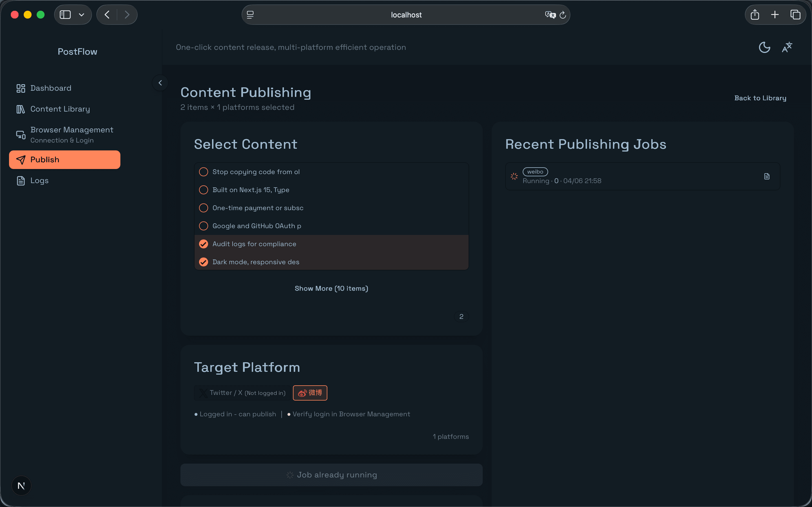Uncheck 'Audit logs for compliance' content

203,244
